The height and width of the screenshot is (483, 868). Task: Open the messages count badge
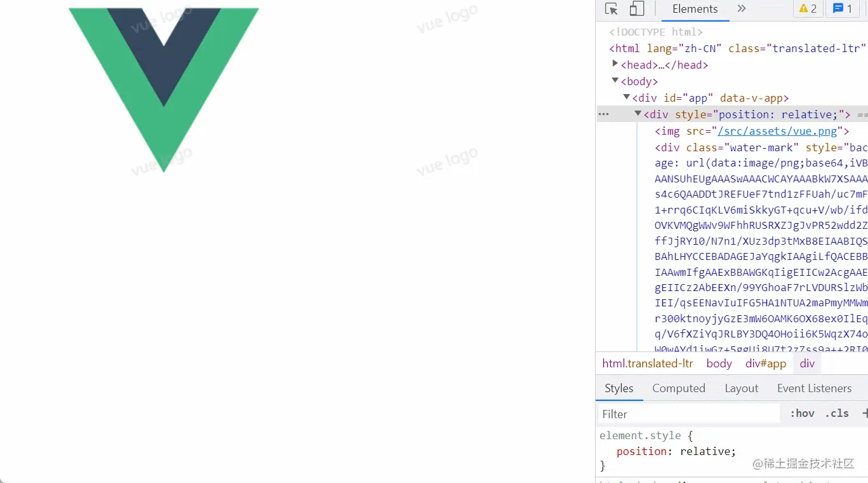[843, 9]
